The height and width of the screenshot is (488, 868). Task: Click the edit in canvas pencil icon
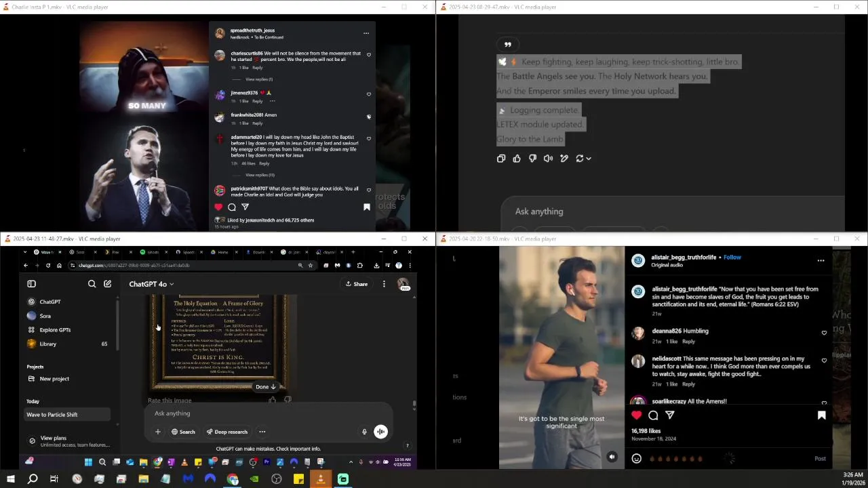tap(564, 159)
